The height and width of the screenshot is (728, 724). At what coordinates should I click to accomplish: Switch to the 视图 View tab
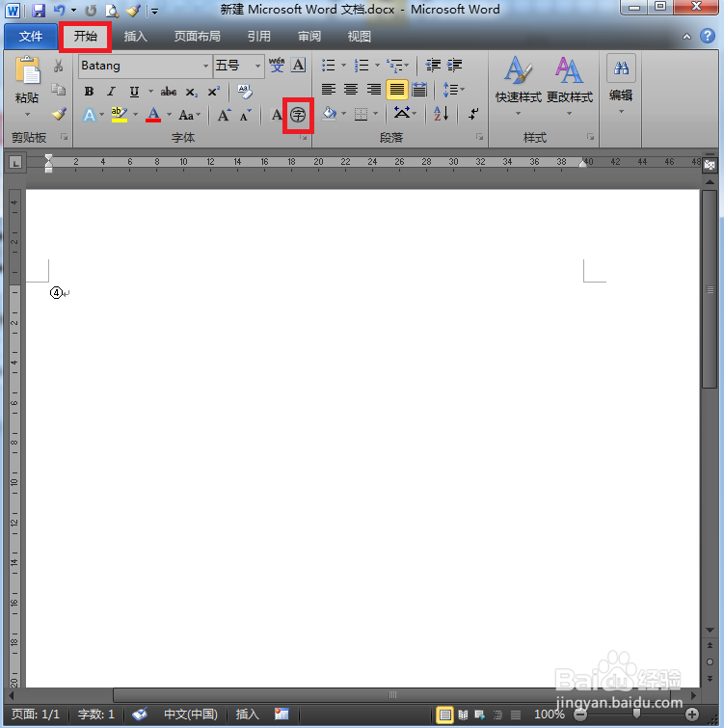point(360,37)
